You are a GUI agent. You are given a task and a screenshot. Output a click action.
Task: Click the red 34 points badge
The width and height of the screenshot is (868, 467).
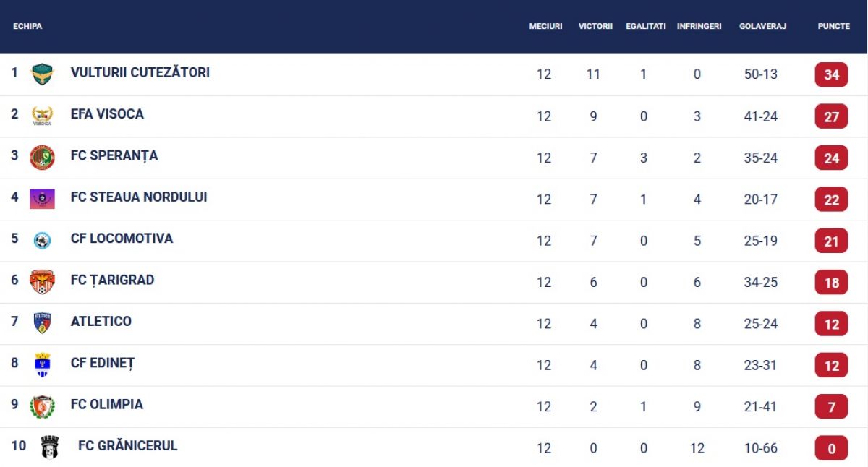831,74
